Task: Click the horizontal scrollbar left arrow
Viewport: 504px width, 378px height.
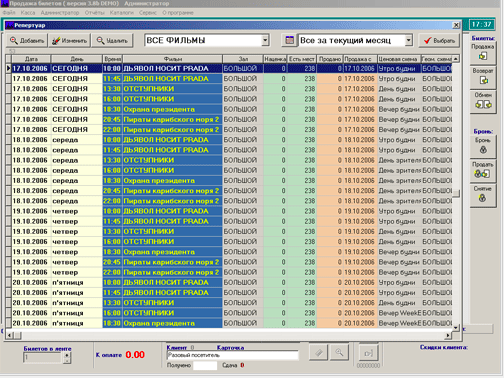Action: pyautogui.click(x=9, y=335)
